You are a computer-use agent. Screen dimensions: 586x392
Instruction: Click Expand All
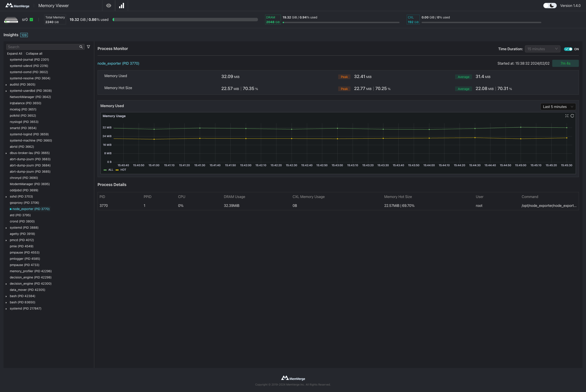click(x=14, y=54)
